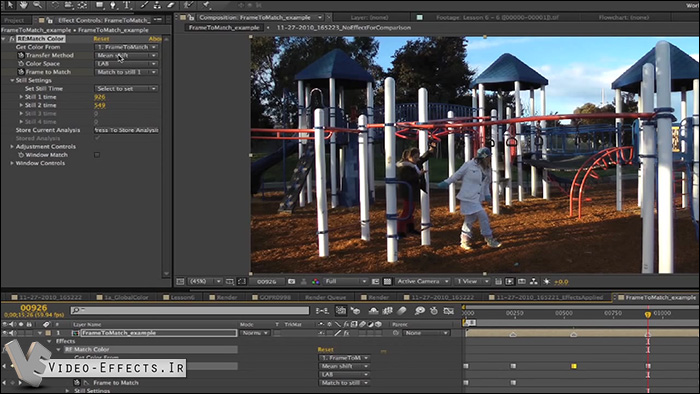Viewport: 700px width, 394px height.
Task: Toggle Effect Controls panel lock icon
Action: 50,20
